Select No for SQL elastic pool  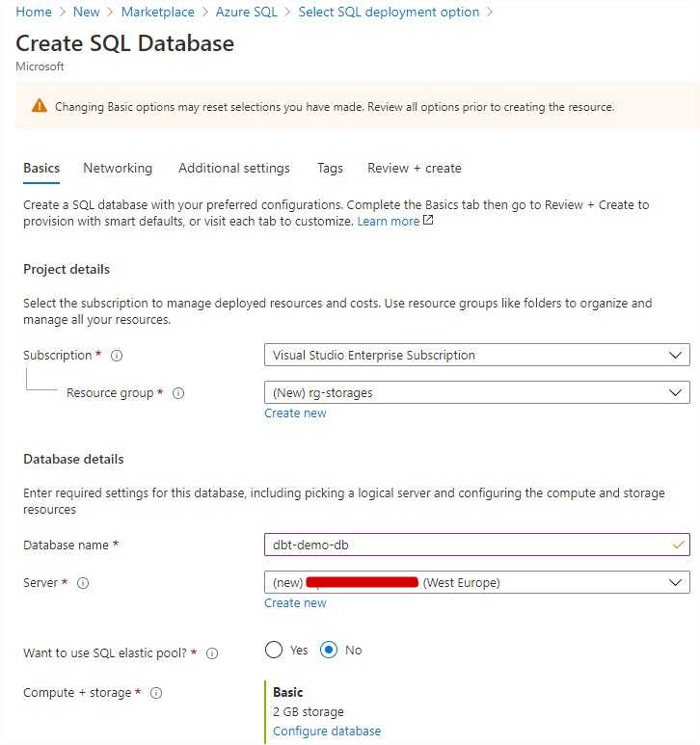pos(329,650)
